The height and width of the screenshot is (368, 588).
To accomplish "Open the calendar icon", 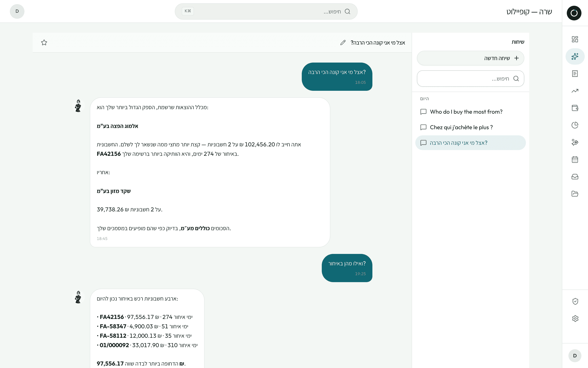I will click(x=575, y=159).
